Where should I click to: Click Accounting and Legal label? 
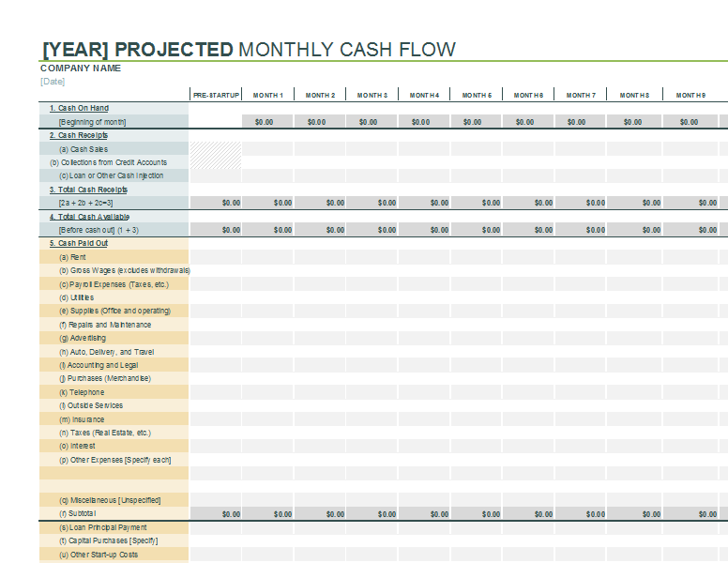(99, 365)
